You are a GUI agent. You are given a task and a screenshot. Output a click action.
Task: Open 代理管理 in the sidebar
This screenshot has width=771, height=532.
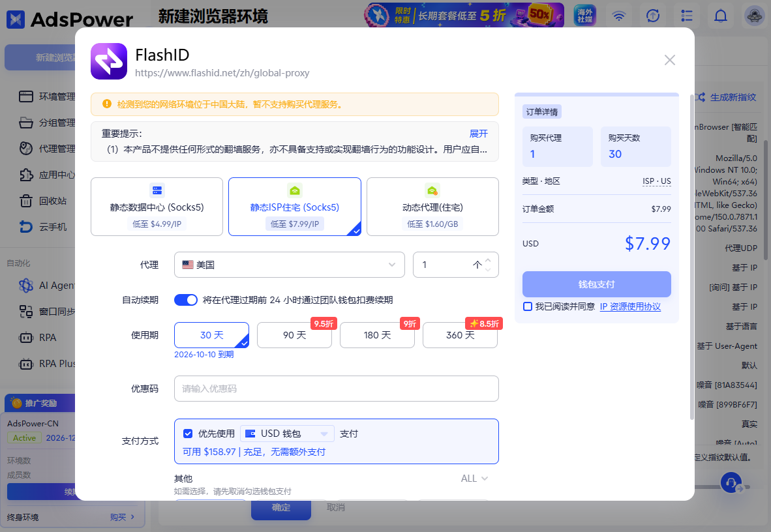click(x=47, y=149)
